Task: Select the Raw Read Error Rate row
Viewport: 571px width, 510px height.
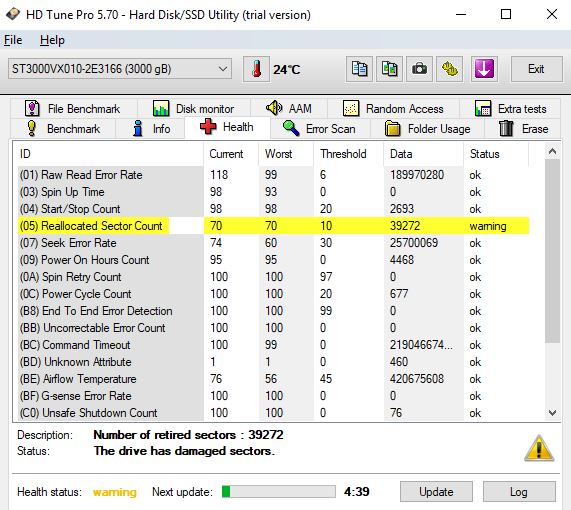Action: point(273,175)
